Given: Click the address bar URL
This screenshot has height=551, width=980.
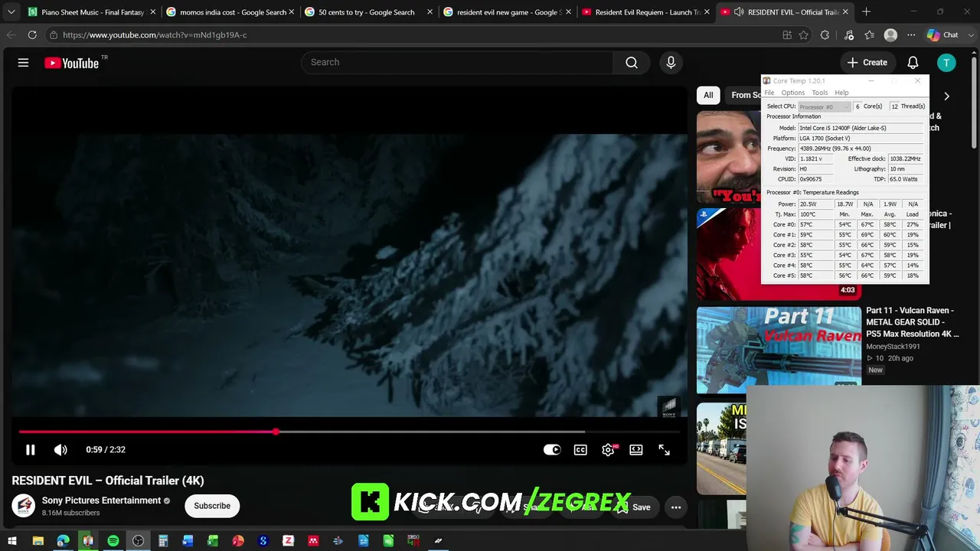Looking at the screenshot, I should 155,35.
